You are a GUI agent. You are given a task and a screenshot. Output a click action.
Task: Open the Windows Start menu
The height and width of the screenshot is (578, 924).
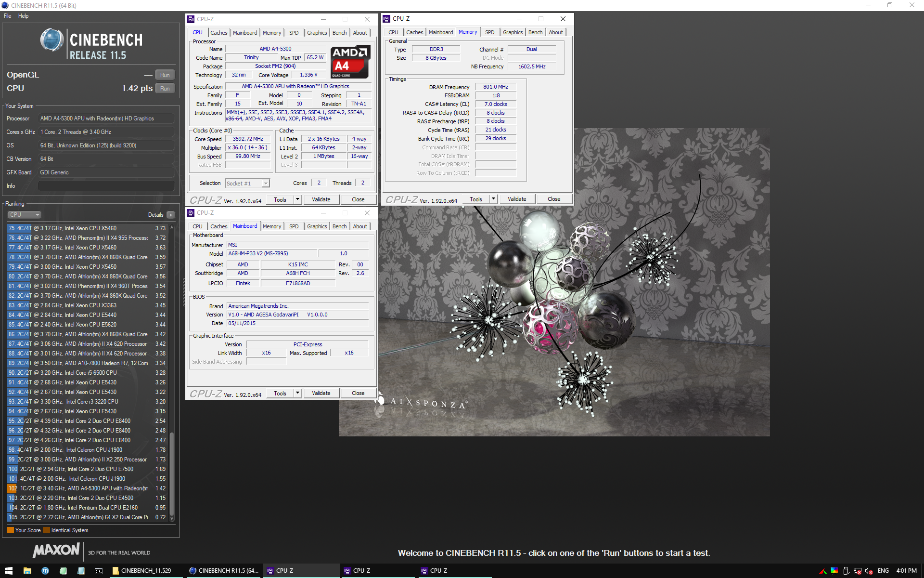pos(8,571)
